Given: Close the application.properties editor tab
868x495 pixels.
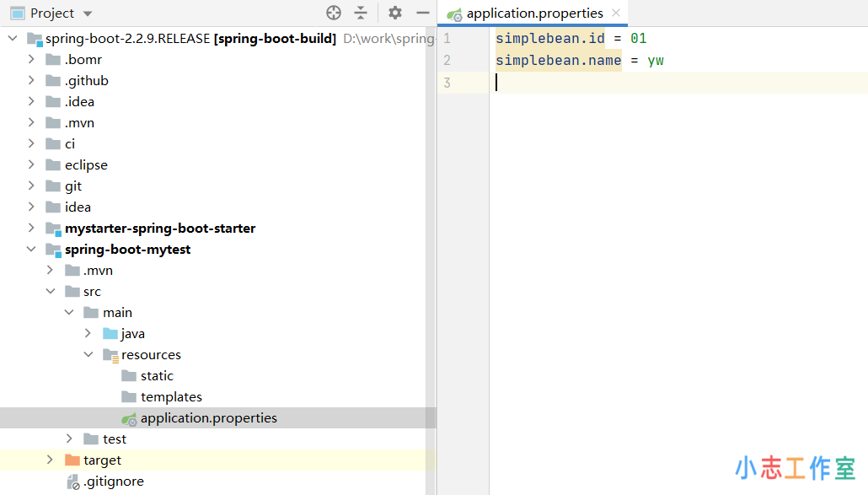Looking at the screenshot, I should coord(616,13).
